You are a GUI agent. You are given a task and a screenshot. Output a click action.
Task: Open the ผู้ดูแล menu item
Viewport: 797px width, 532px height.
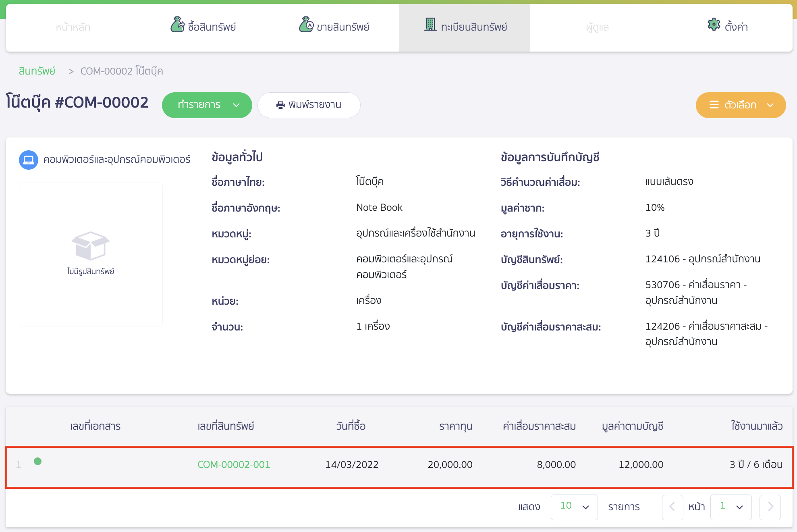[x=596, y=27]
